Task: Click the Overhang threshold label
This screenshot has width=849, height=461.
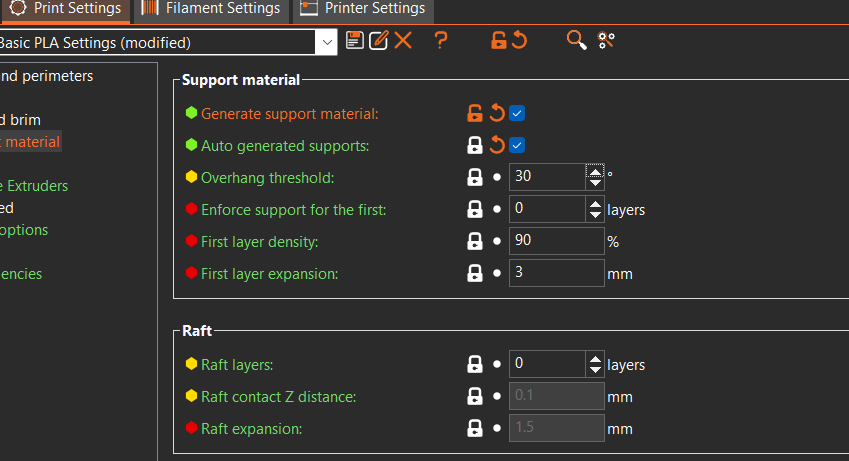Action: pyautogui.click(x=267, y=178)
